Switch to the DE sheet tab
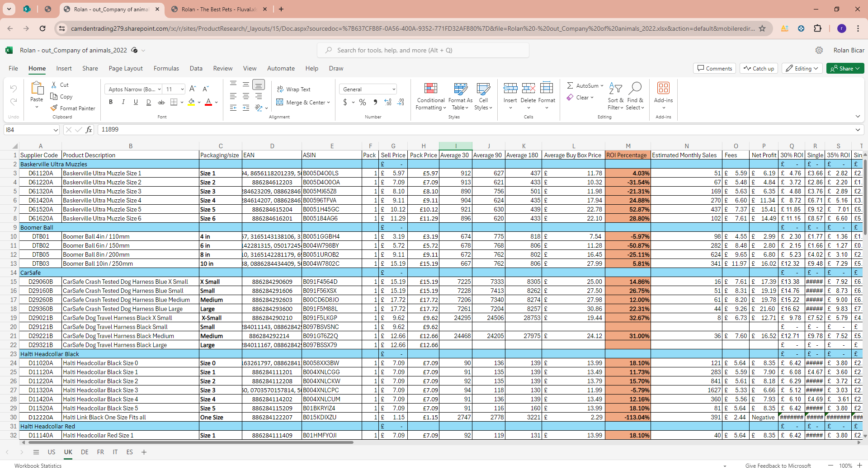Viewport: 868px width, 470px height. tap(85, 452)
